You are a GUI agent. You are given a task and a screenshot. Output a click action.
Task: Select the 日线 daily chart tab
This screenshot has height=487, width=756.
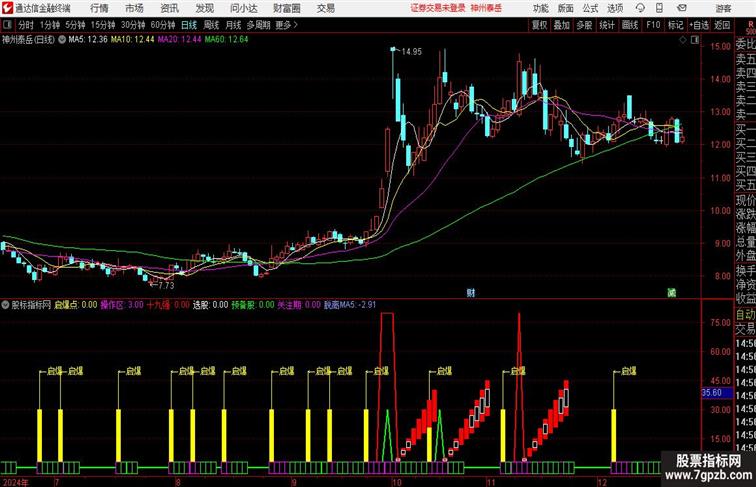[189, 25]
